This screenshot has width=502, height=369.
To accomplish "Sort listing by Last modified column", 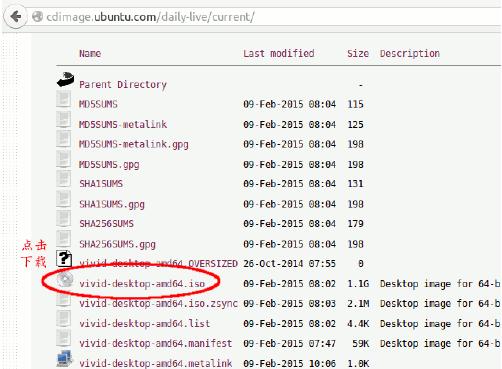I will (279, 53).
